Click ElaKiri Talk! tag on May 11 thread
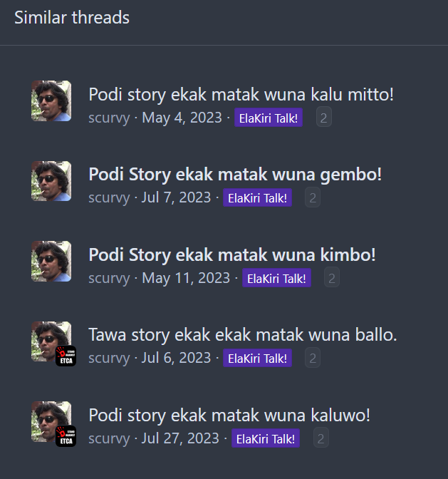448x479 pixels. pos(276,278)
